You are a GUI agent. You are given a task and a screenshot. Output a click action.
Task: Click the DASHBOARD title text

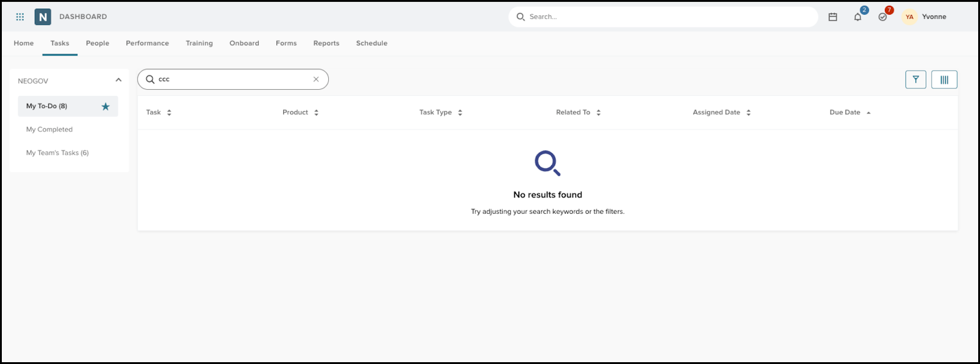click(83, 17)
